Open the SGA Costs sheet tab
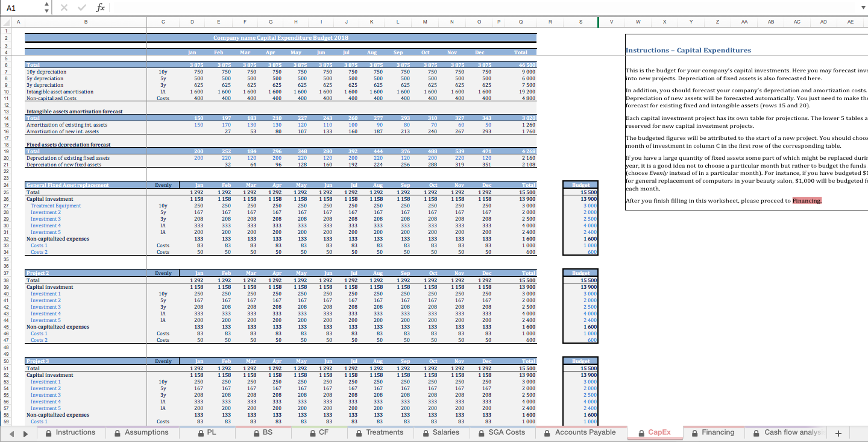This screenshot has height=442, width=868. pyautogui.click(x=502, y=432)
